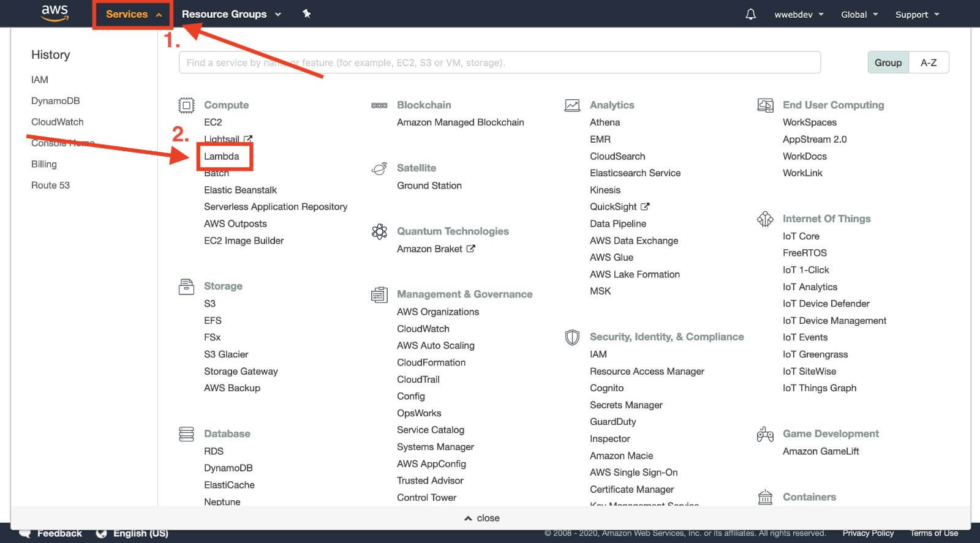Open the notifications bell icon
The image size is (980, 543).
point(750,14)
